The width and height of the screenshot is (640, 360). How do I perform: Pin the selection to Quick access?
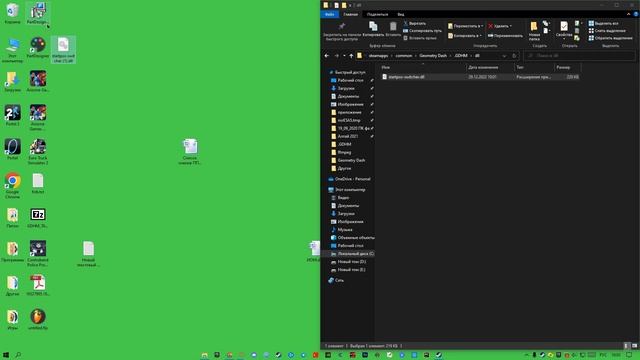342,31
